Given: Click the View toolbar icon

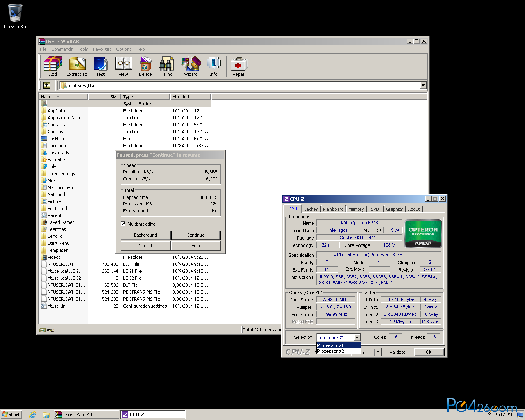Looking at the screenshot, I should tap(123, 66).
